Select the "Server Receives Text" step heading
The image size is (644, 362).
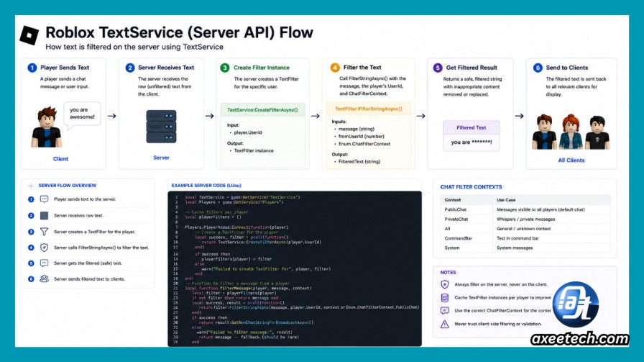166,68
